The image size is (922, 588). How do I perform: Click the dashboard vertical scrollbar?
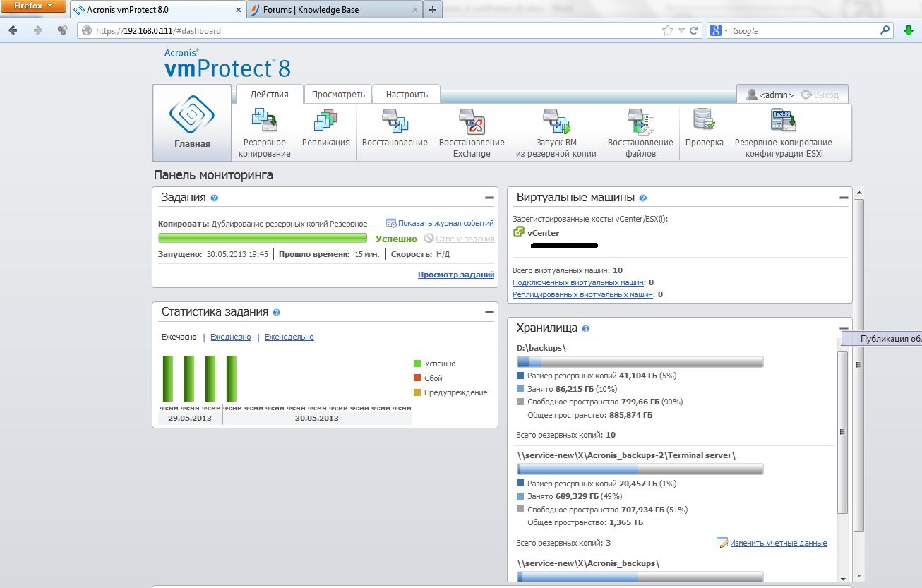(858, 365)
